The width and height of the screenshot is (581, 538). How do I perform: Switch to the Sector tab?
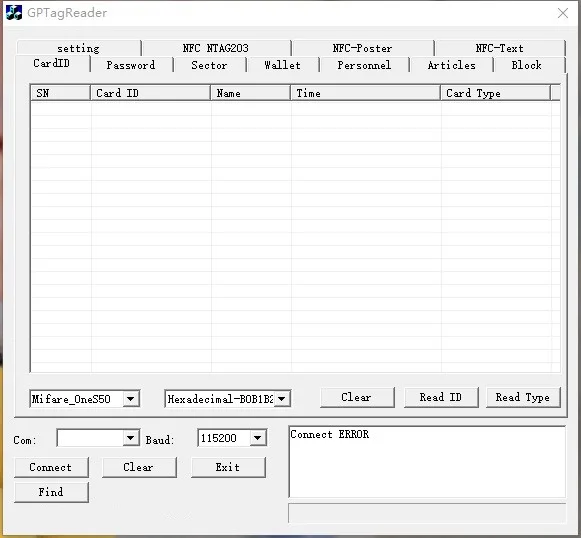(x=209, y=65)
